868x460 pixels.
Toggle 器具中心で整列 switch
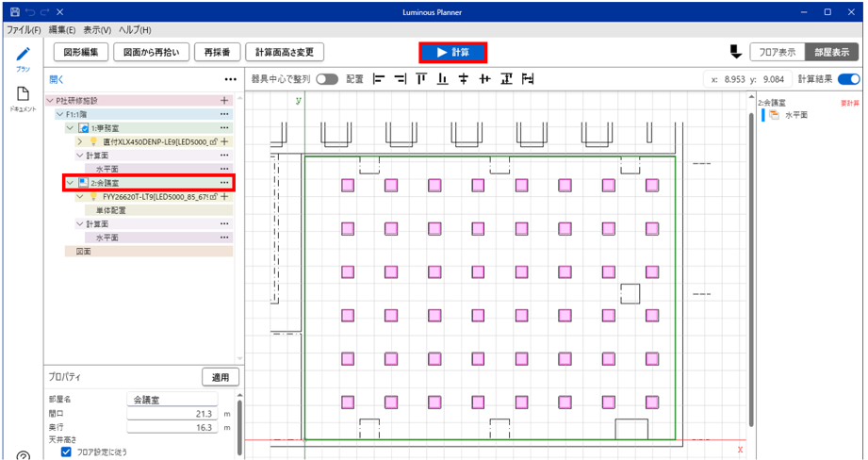[327, 79]
